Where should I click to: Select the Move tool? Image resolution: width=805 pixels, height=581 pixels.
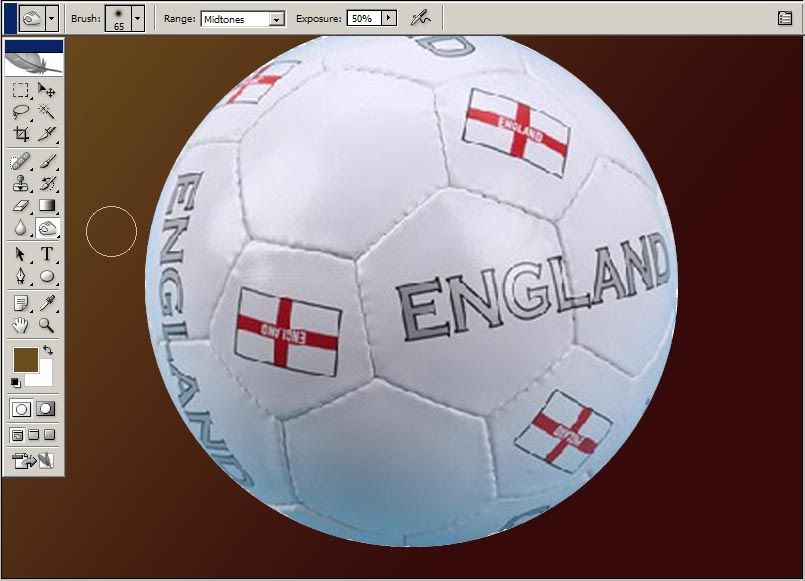pyautogui.click(x=47, y=90)
